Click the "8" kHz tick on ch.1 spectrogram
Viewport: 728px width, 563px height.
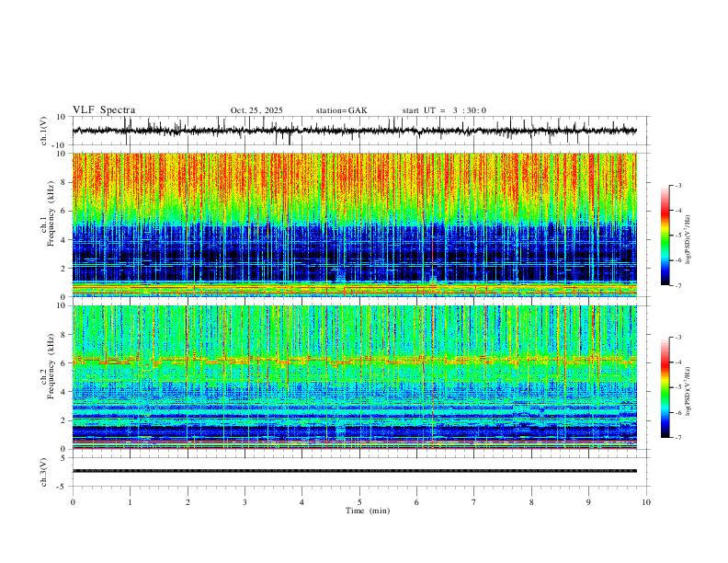[64, 182]
